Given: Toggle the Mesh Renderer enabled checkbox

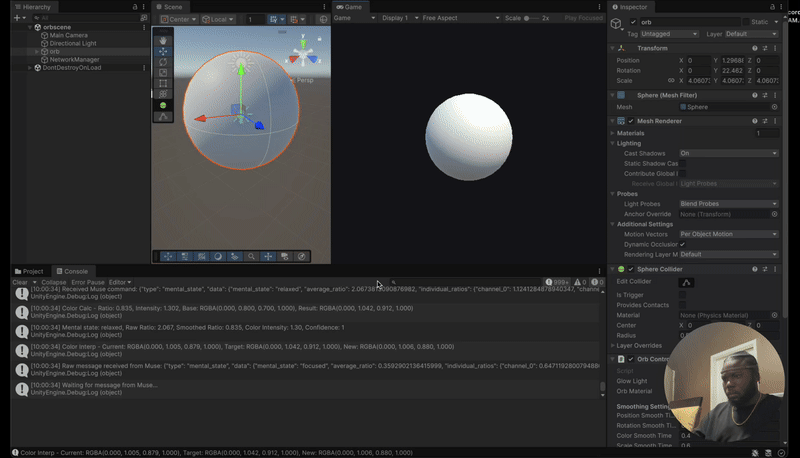Looking at the screenshot, I should (x=630, y=121).
